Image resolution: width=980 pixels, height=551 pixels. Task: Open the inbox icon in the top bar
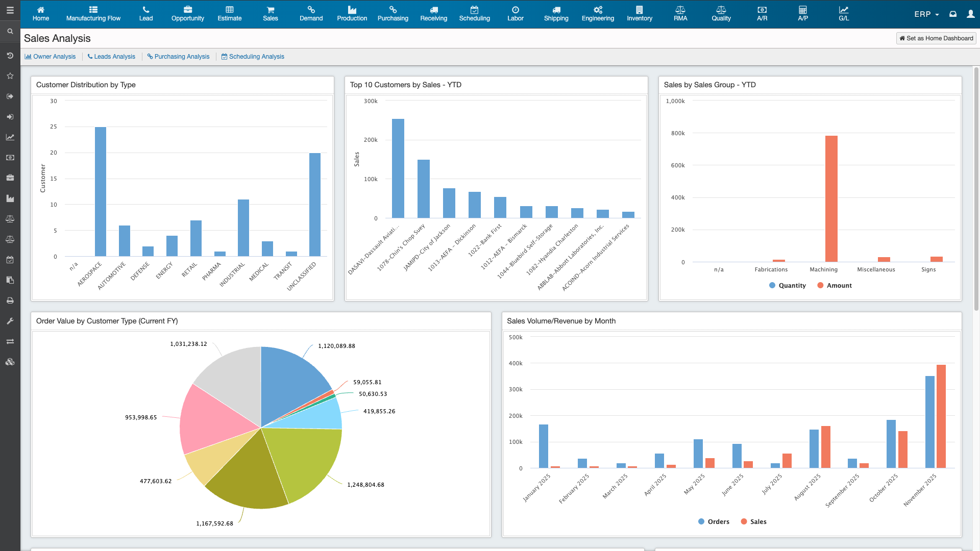coord(953,14)
